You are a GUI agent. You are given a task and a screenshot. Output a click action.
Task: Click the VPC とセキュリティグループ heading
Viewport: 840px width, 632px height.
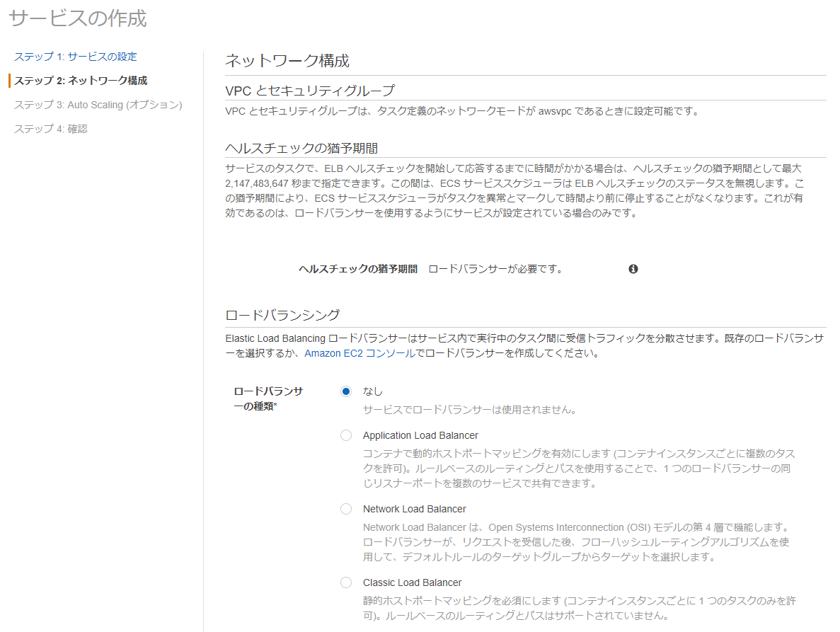[310, 91]
